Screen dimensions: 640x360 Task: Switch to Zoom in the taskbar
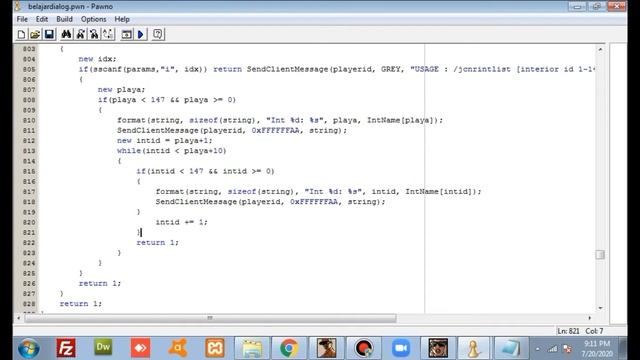(401, 348)
